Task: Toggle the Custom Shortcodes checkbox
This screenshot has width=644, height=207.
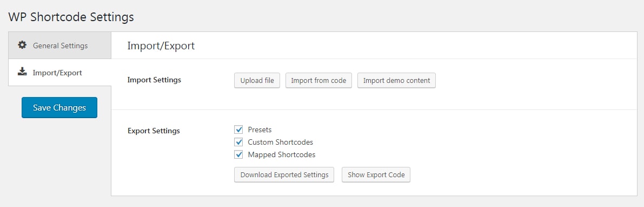Action: coord(238,142)
